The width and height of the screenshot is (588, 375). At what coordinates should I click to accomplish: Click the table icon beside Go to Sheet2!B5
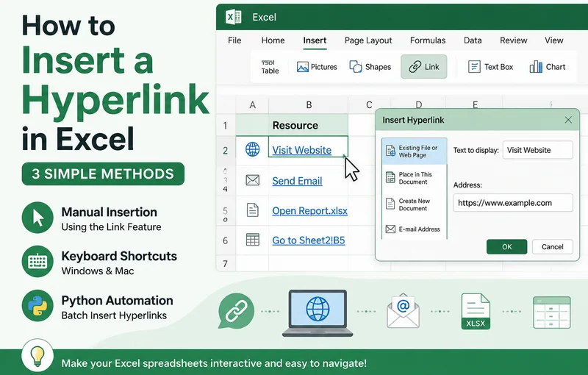(x=252, y=239)
